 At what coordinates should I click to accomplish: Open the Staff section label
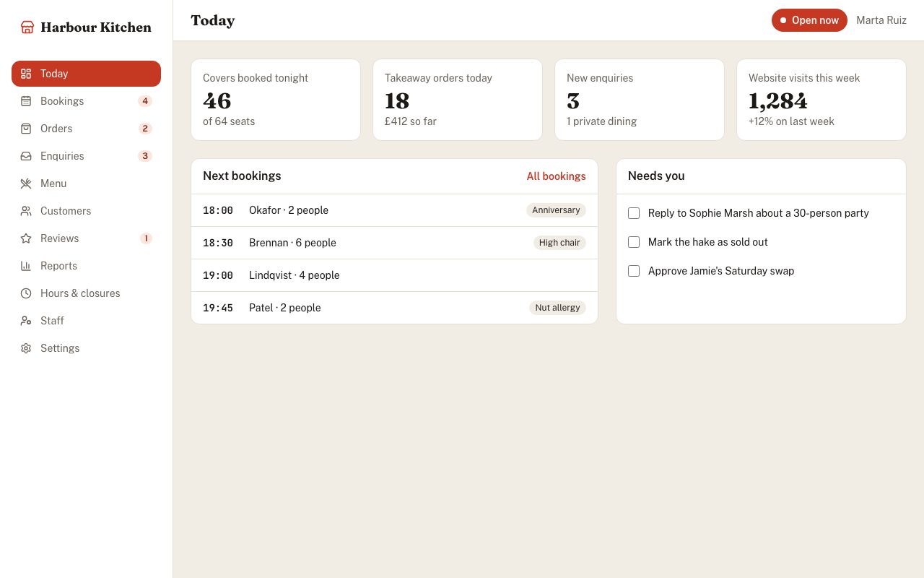(52, 321)
